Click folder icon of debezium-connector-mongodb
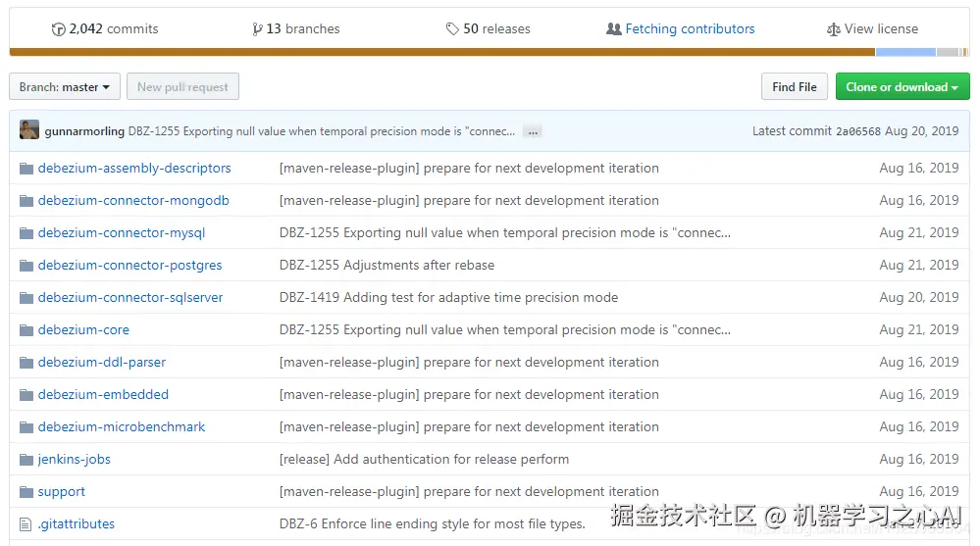This screenshot has width=980, height=546. 26,201
